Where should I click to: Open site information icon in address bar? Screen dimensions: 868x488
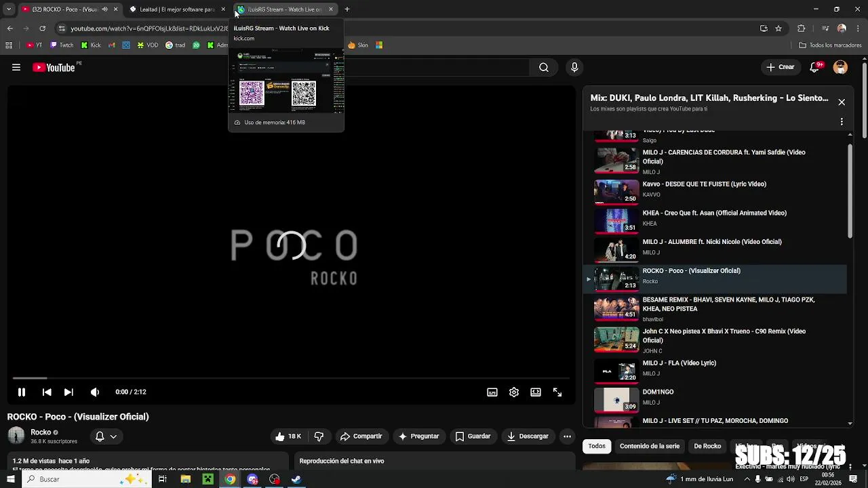[x=62, y=28]
